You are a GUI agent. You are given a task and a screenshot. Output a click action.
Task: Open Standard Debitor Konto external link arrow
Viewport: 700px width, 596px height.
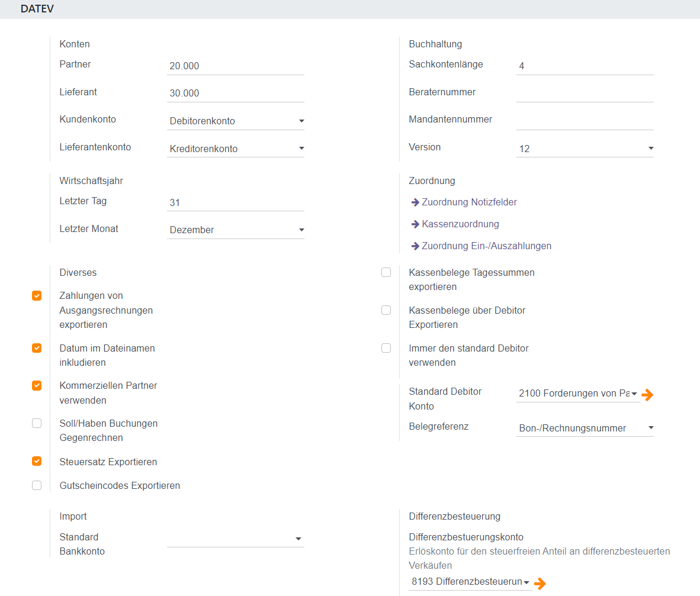(x=647, y=395)
